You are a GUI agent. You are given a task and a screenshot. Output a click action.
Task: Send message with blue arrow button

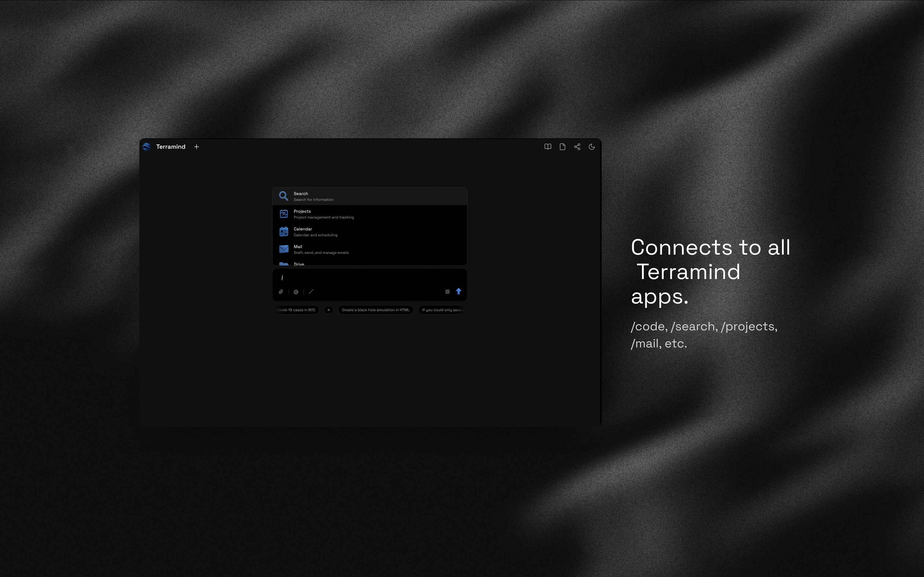(x=459, y=292)
